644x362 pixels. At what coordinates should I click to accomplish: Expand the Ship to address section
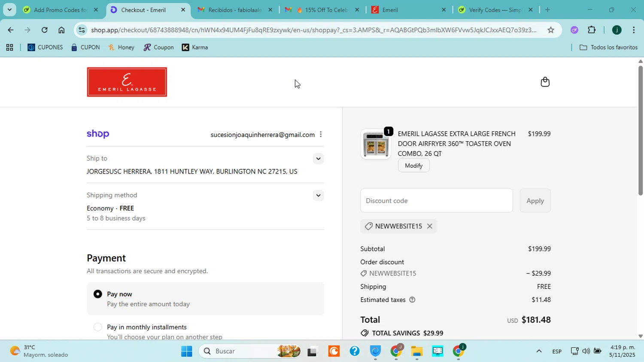pos(318,159)
